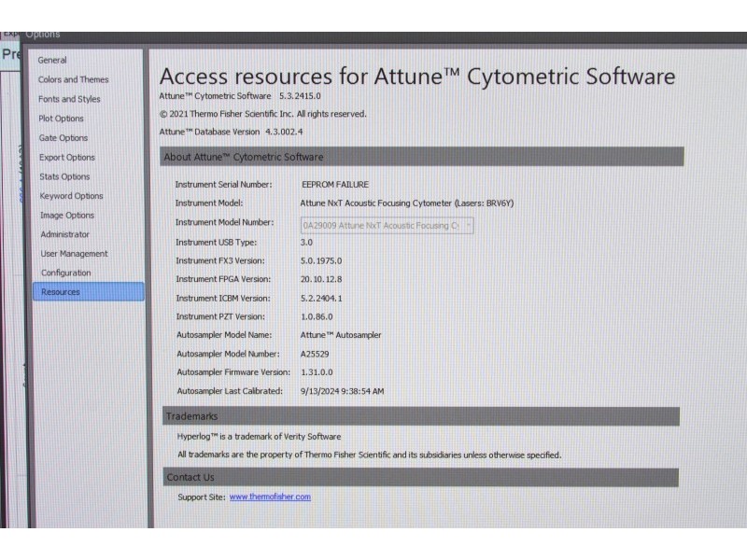Select Colors and Themes in sidebar

[x=74, y=79]
